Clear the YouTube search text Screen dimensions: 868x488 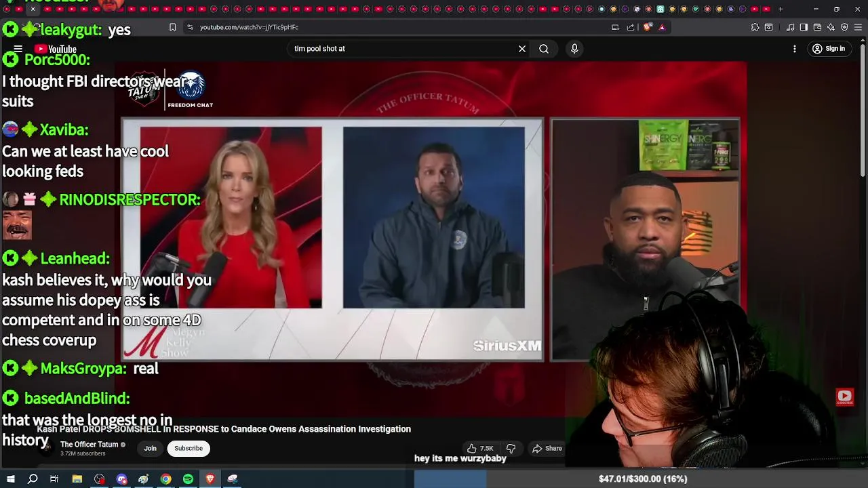pos(522,49)
